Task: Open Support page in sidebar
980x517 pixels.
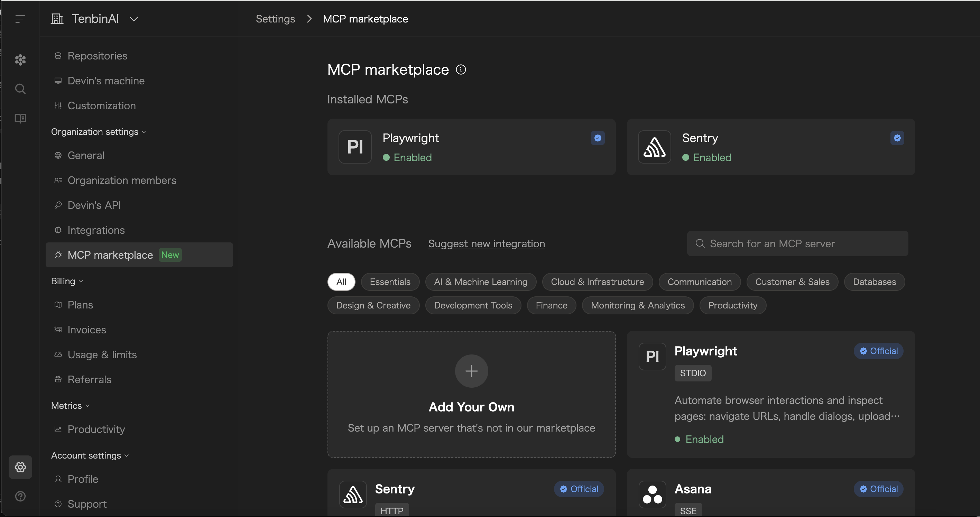Action: [139, 504]
